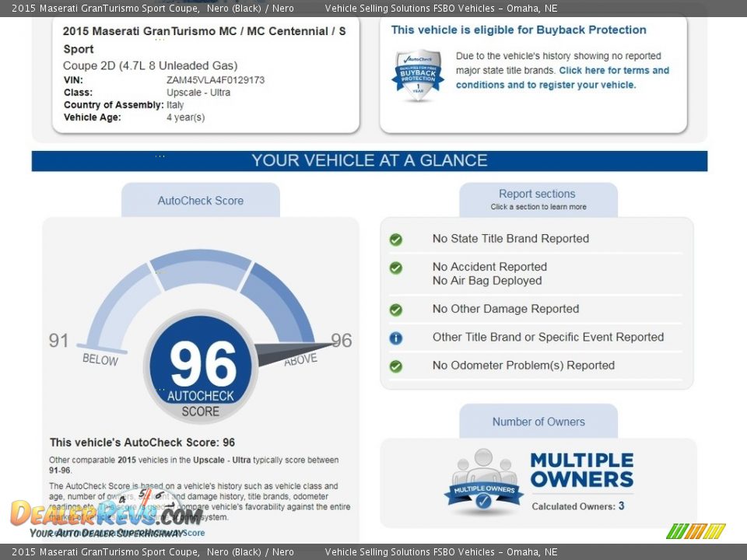Viewport: 747px width, 560px height.
Task: Click green check beside No Odometer Problem(s)
Action: point(396,366)
